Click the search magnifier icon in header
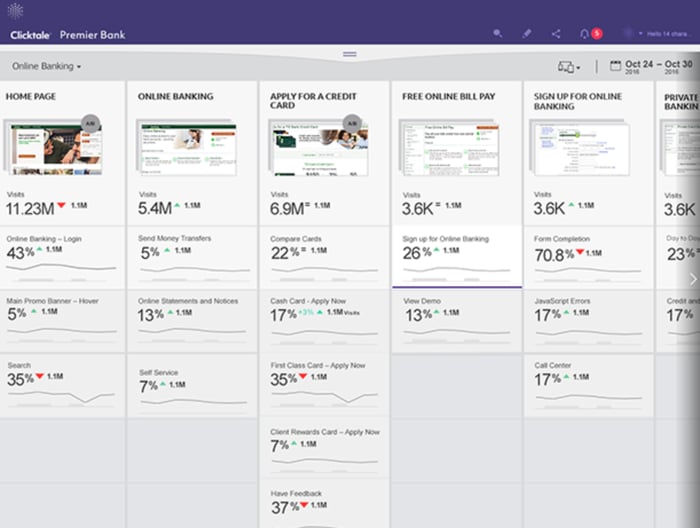This screenshot has height=528, width=700. point(498,34)
